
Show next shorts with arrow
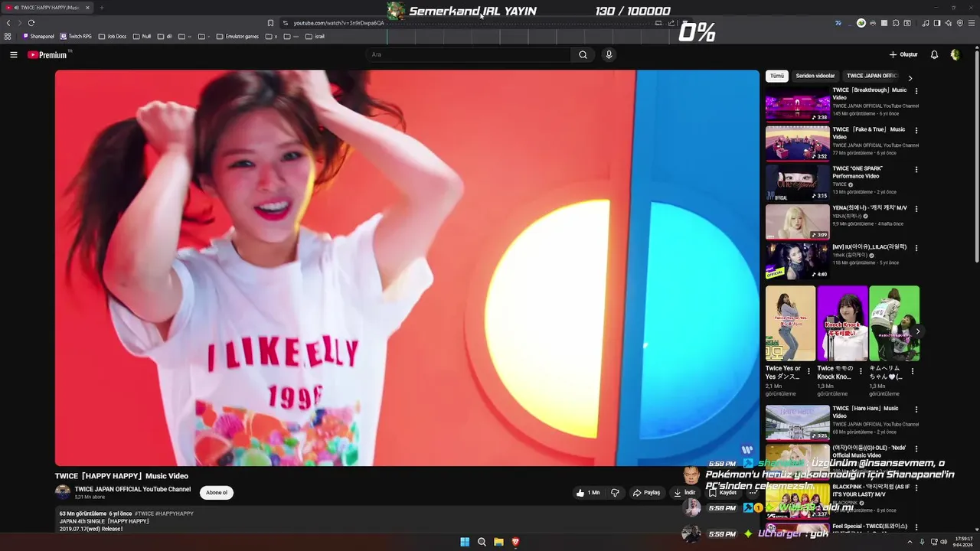917,331
